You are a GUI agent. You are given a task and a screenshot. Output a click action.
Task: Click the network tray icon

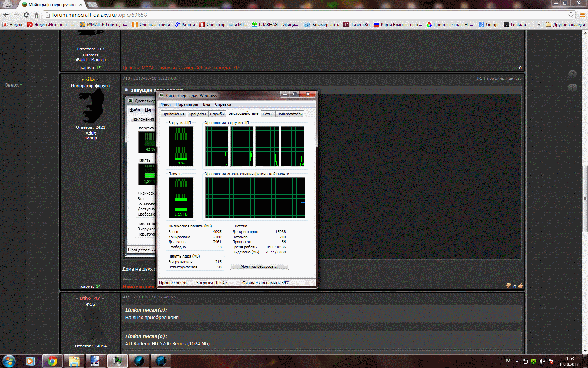525,361
